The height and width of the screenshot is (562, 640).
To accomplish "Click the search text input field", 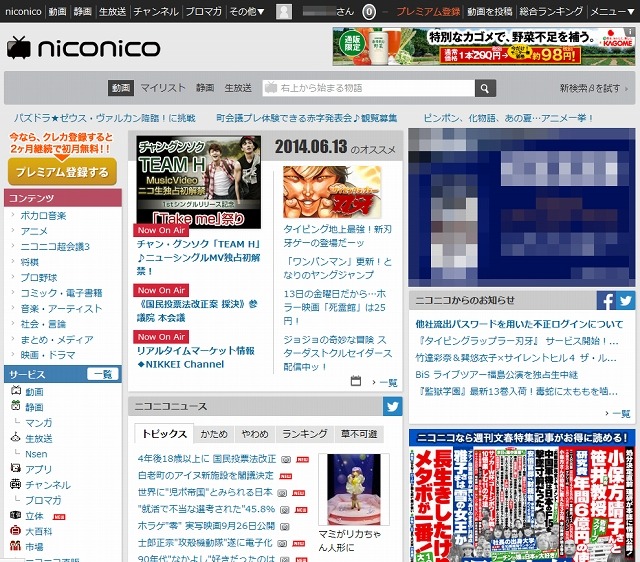I will click(369, 88).
